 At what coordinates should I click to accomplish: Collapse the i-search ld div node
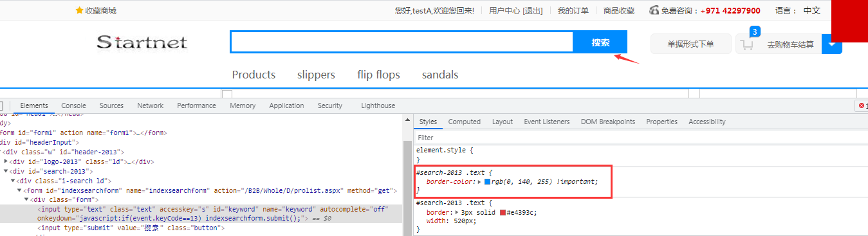coord(14,181)
